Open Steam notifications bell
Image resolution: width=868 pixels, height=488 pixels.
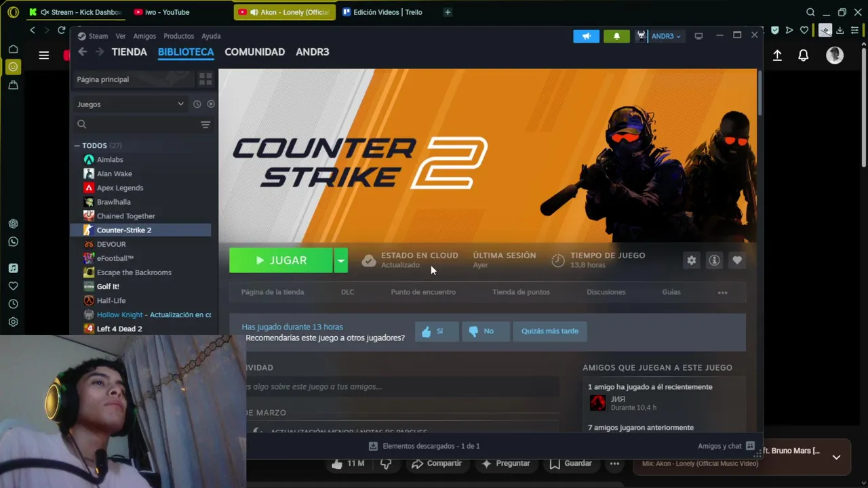616,36
